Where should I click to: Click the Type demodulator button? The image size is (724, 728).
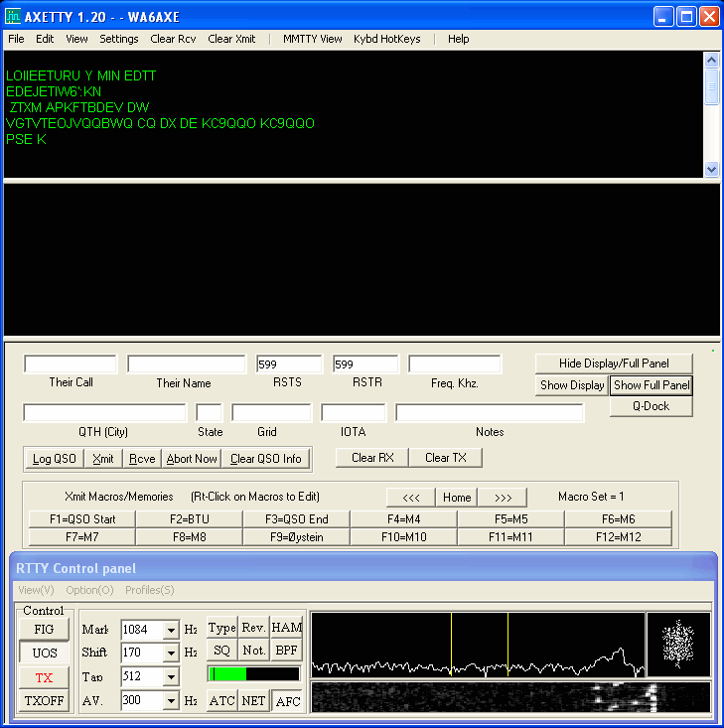pyautogui.click(x=221, y=628)
